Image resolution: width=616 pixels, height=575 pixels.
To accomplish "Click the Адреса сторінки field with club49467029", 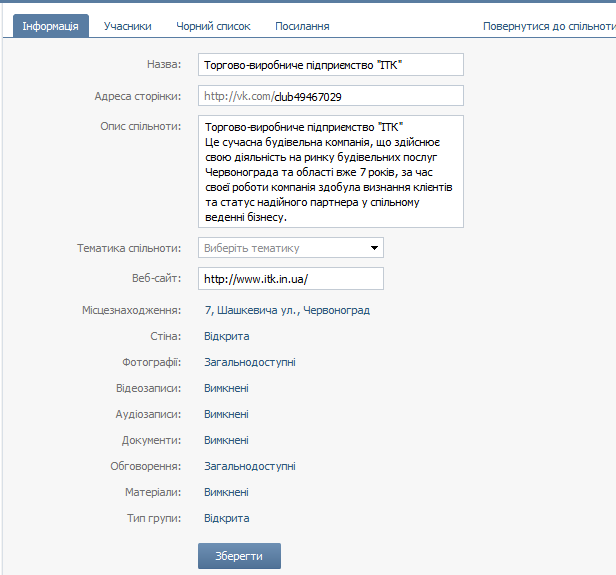I will tap(331, 96).
